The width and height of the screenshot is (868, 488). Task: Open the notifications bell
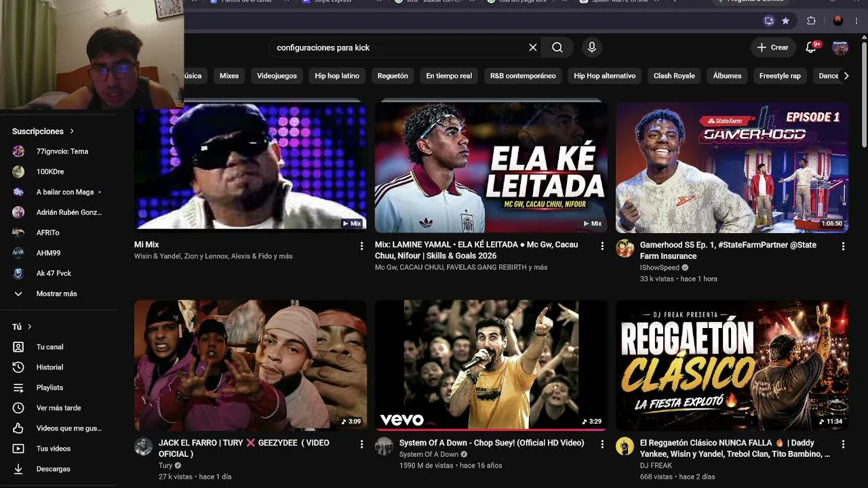pyautogui.click(x=811, y=47)
